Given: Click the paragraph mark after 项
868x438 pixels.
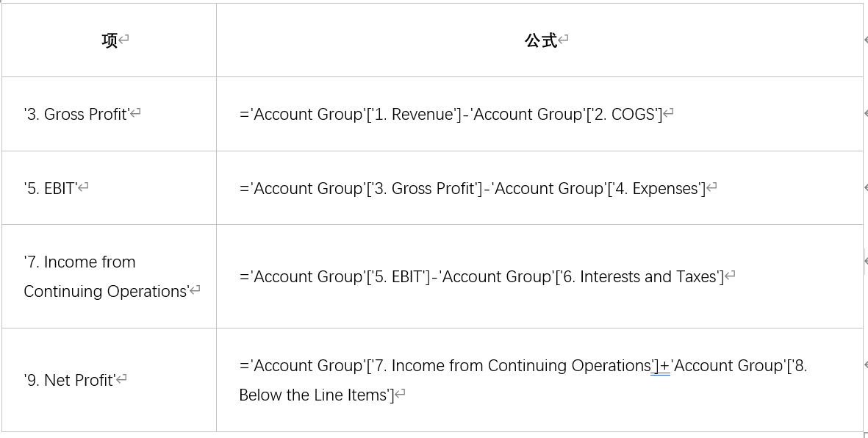Looking at the screenshot, I should pyautogui.click(x=123, y=40).
